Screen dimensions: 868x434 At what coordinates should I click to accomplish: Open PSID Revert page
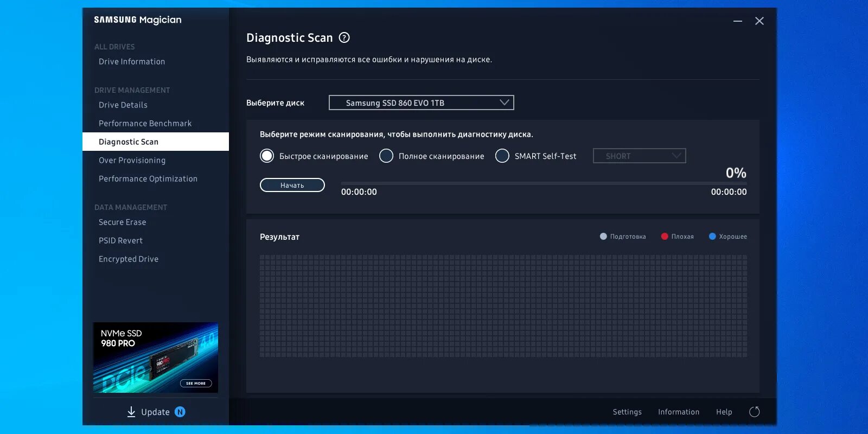click(121, 240)
